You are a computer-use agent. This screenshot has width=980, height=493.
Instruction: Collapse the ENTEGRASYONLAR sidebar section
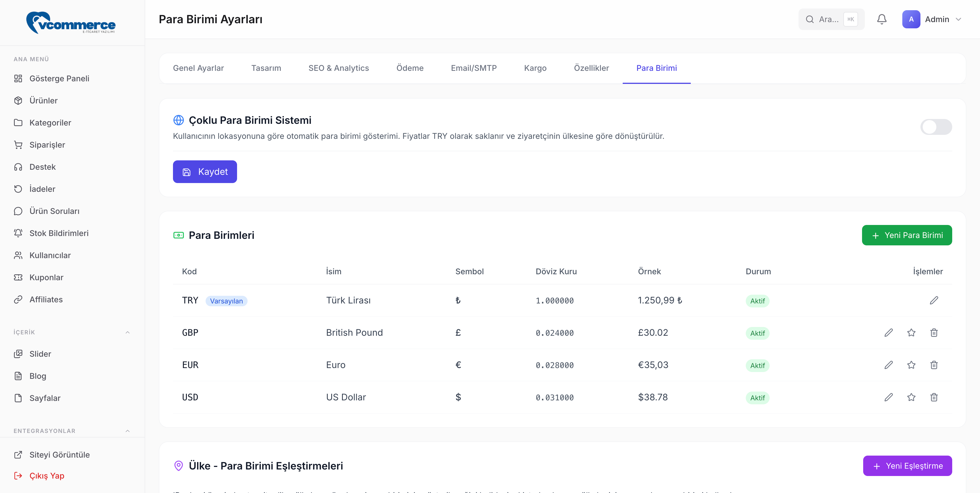coord(127,431)
